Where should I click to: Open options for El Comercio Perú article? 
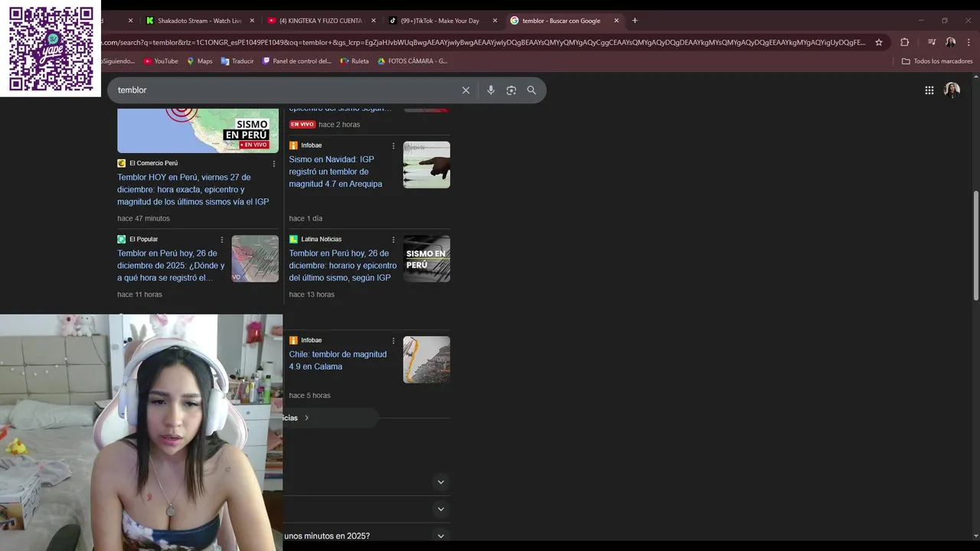(274, 164)
